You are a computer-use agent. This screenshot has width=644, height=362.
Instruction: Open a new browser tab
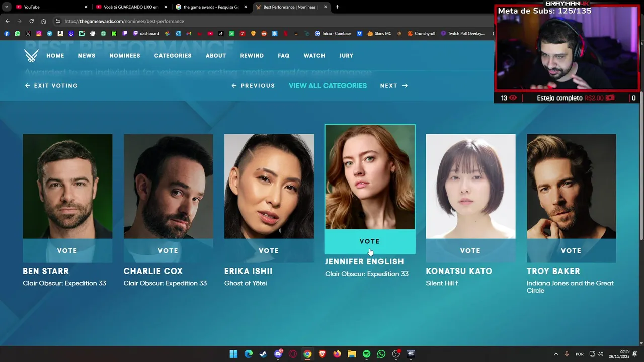click(337, 7)
